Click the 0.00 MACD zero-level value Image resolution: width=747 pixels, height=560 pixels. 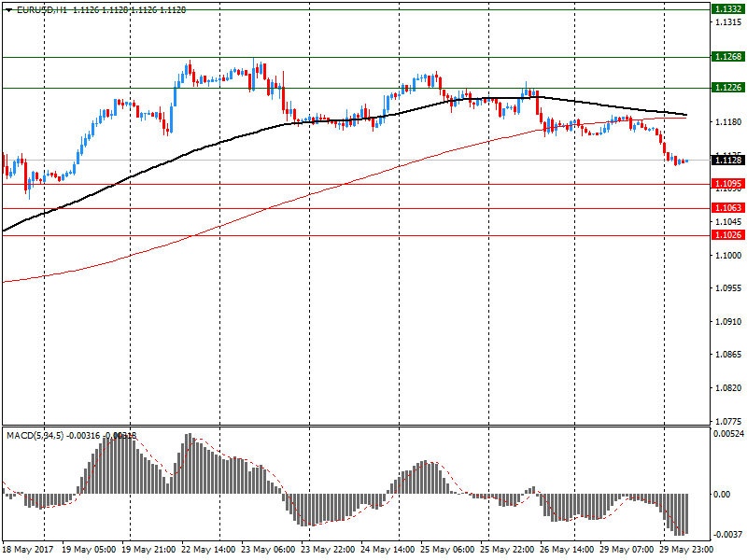point(722,495)
